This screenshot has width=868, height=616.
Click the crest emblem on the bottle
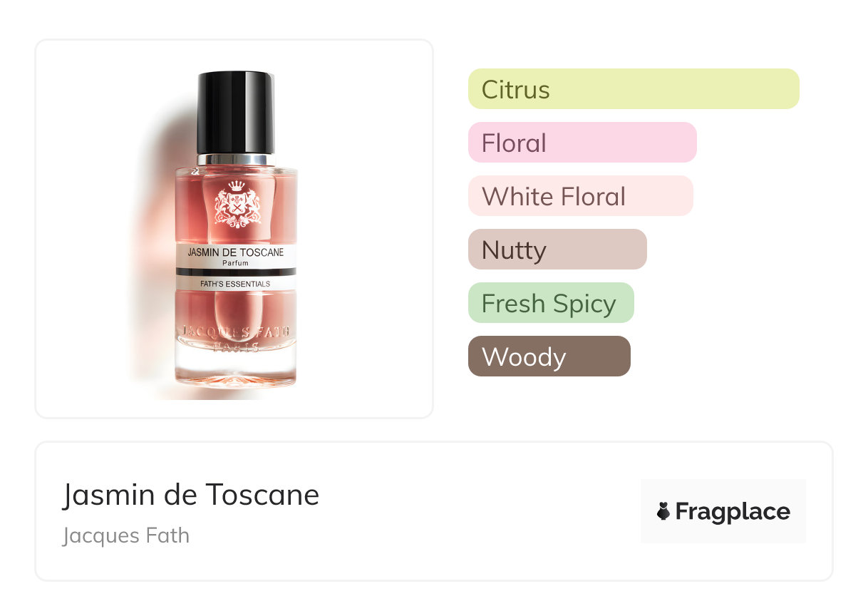(237, 204)
